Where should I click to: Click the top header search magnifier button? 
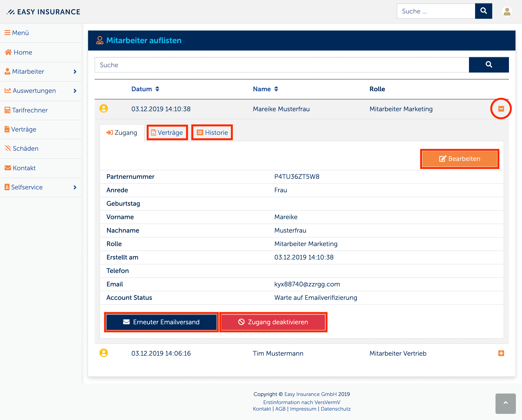pos(483,11)
